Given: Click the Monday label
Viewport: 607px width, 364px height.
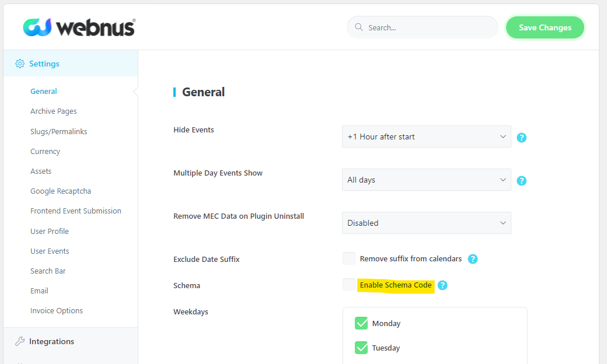Looking at the screenshot, I should pyautogui.click(x=386, y=323).
